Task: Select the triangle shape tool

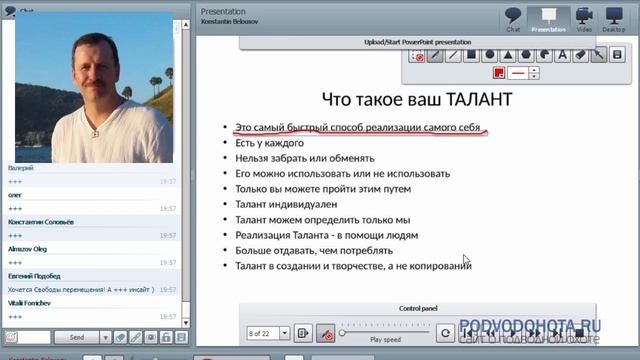Action: pyautogui.click(x=508, y=55)
